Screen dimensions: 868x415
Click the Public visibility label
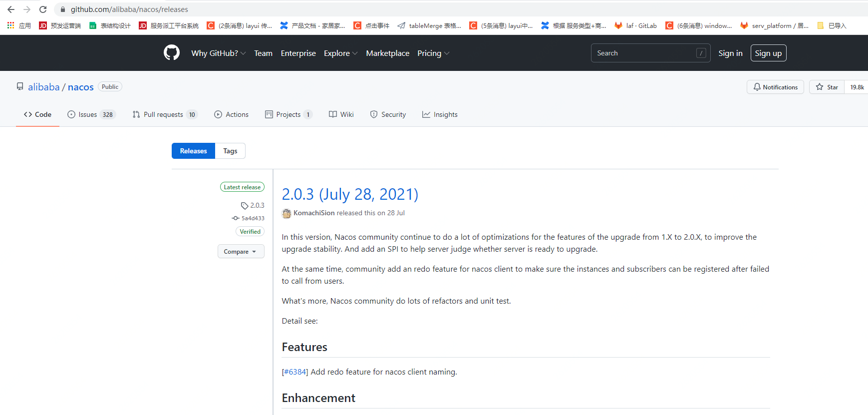point(110,86)
